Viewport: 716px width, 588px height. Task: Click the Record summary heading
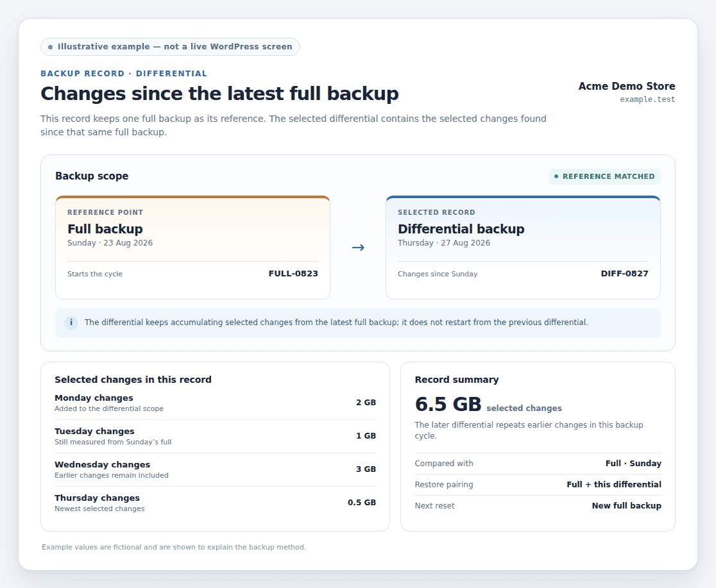pyautogui.click(x=457, y=380)
